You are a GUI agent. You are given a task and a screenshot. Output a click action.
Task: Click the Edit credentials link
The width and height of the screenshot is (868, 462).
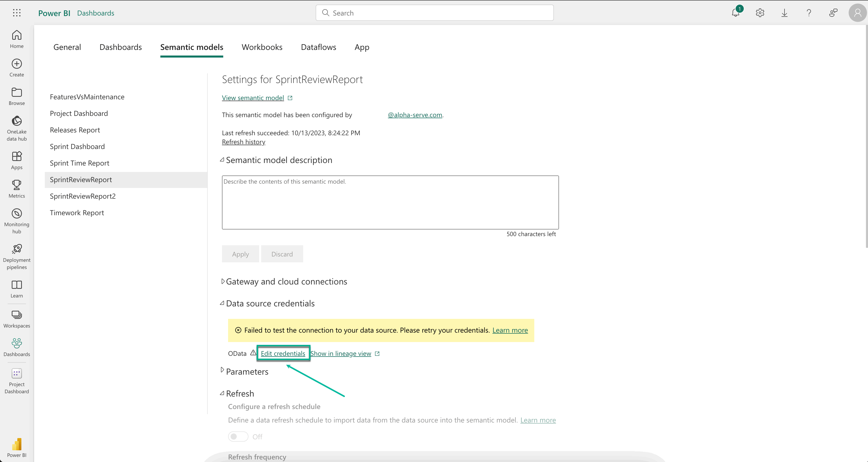pyautogui.click(x=283, y=354)
